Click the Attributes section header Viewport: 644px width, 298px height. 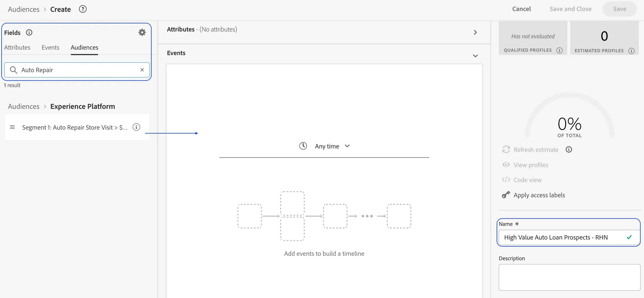(202, 29)
